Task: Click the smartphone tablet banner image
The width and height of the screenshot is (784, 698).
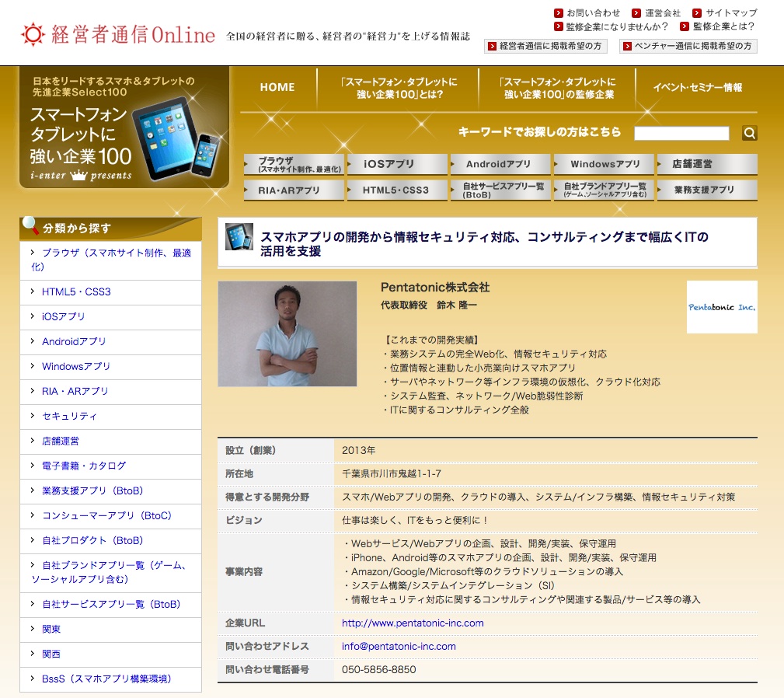Action: pos(124,128)
